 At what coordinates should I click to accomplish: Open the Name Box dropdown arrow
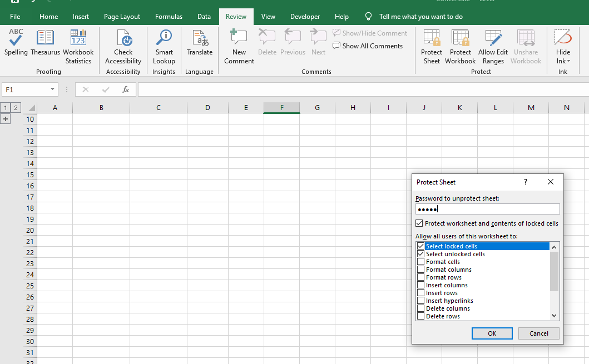[x=53, y=89]
